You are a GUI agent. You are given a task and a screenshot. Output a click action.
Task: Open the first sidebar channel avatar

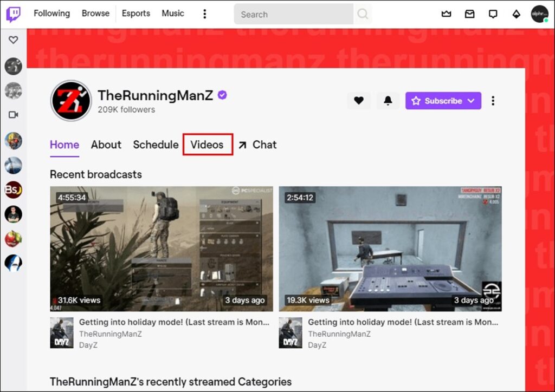(x=14, y=66)
